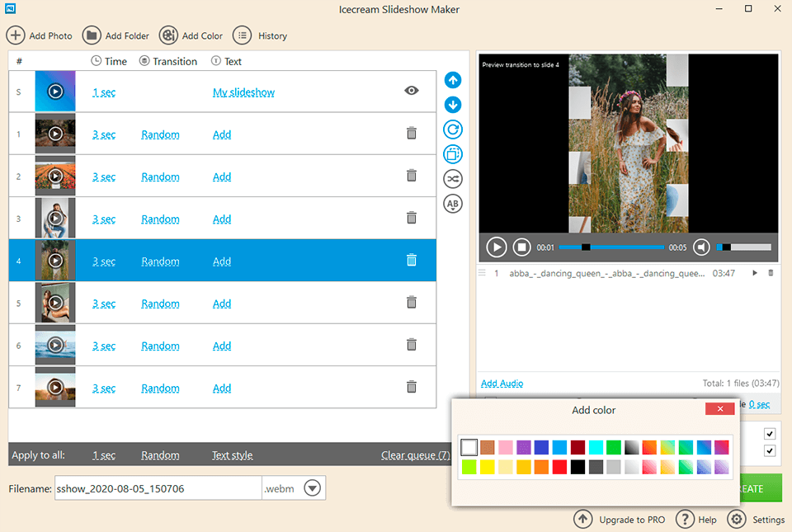This screenshot has height=532, width=792.
Task: Click the Filename input field
Action: (158, 488)
